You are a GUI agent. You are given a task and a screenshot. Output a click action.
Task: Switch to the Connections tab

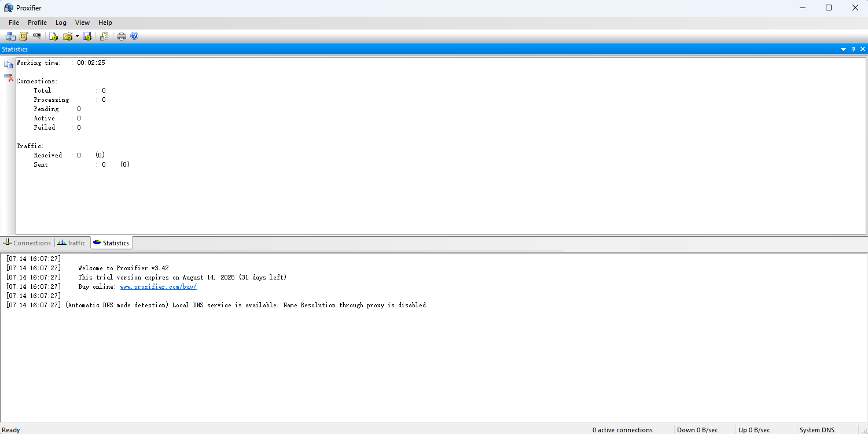pos(27,243)
